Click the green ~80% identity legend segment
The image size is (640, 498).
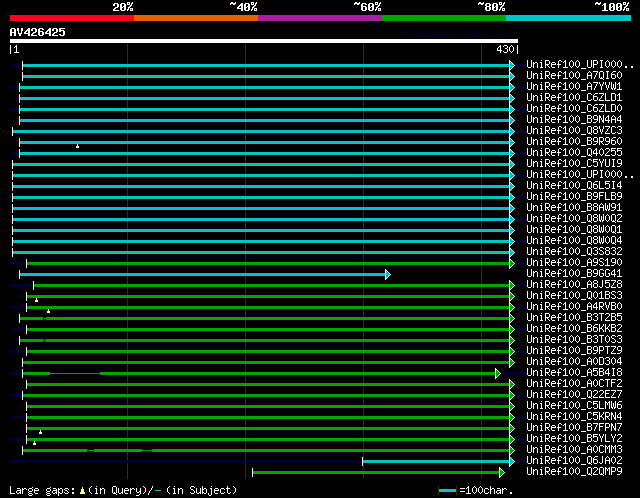tap(444, 18)
